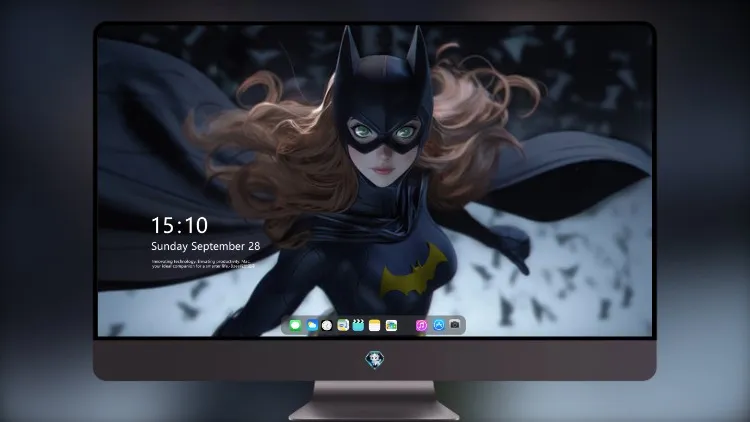Open the teal clapperboard Videos app

[358, 325]
